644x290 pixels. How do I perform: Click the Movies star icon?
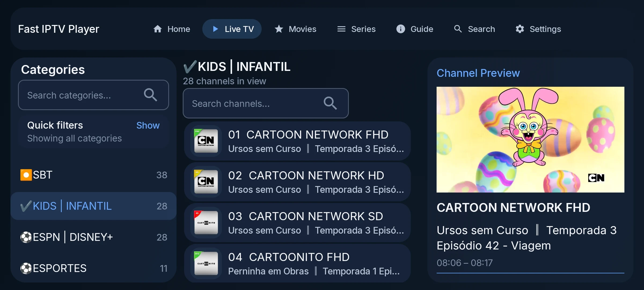click(279, 29)
